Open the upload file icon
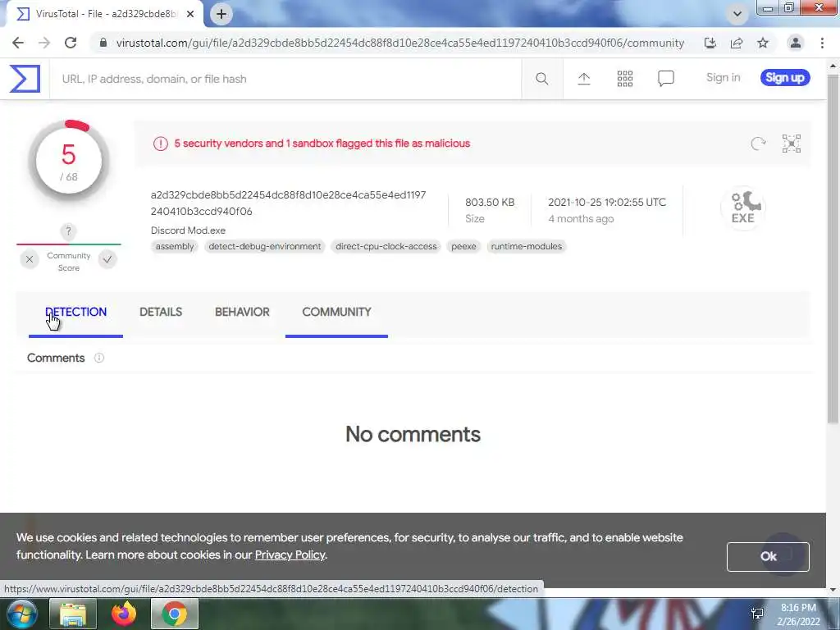This screenshot has height=630, width=840. pos(583,79)
